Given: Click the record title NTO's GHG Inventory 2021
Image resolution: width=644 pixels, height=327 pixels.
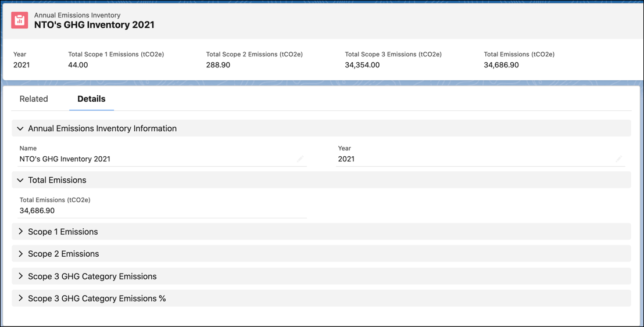Looking at the screenshot, I should (x=94, y=24).
